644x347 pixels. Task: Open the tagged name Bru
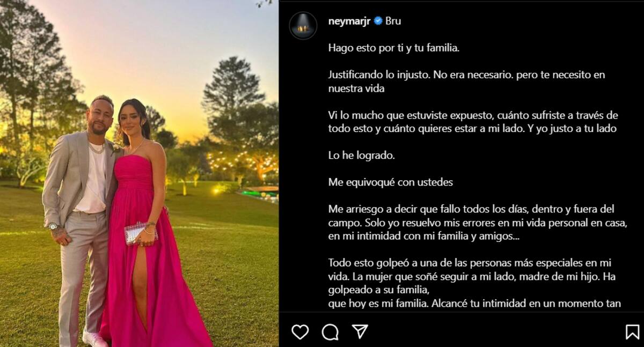click(x=393, y=21)
